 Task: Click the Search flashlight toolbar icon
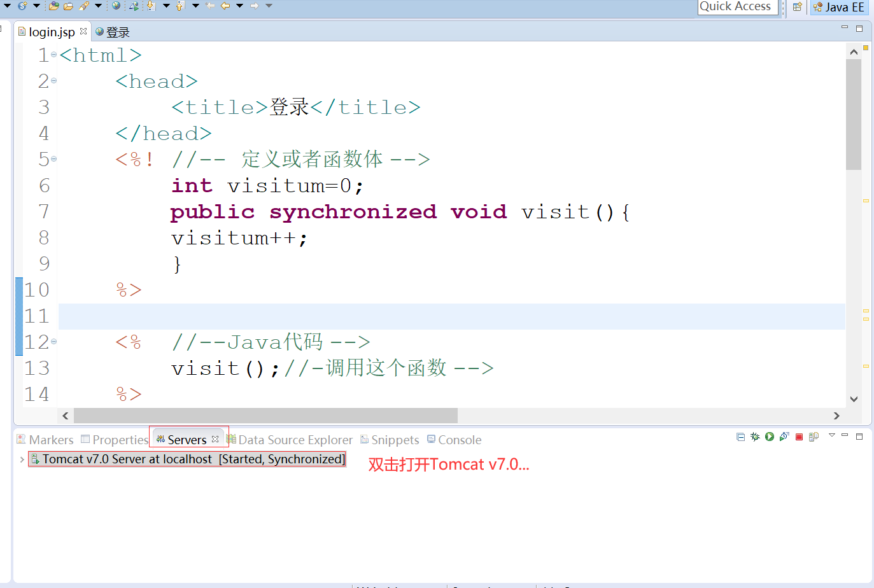(x=84, y=6)
